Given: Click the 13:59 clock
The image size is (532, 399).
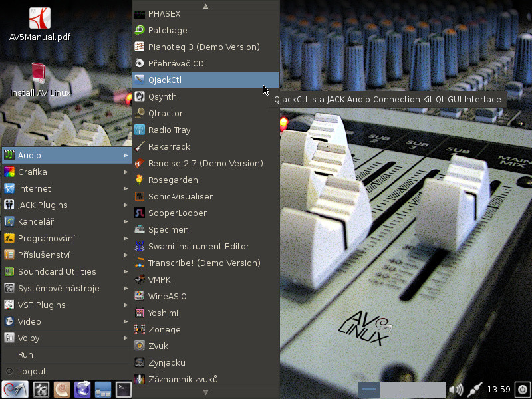Looking at the screenshot, I should click(x=499, y=389).
